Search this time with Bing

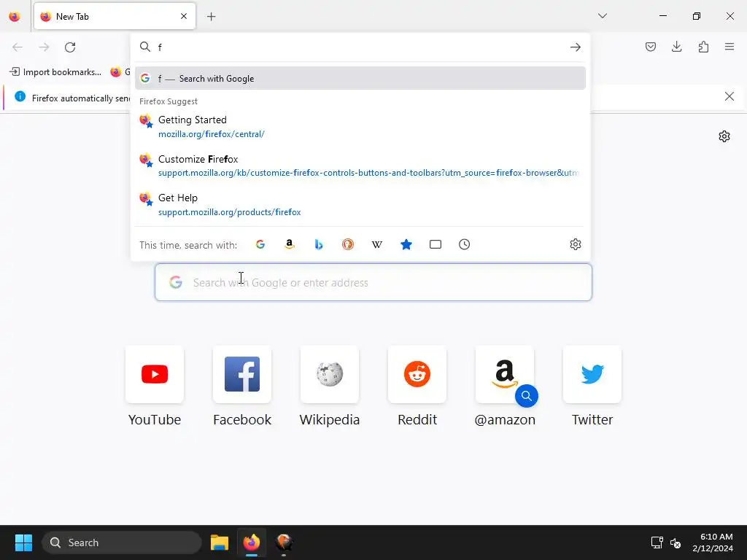319,245
